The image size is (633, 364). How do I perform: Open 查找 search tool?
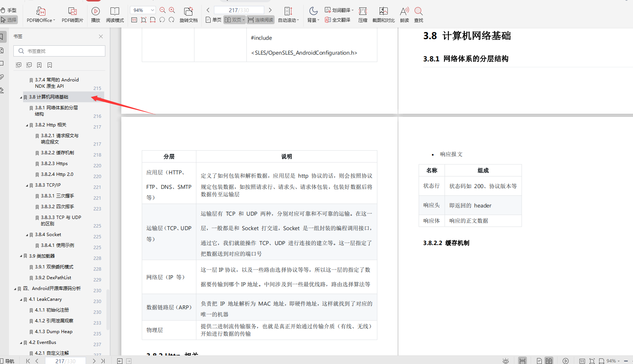click(419, 15)
